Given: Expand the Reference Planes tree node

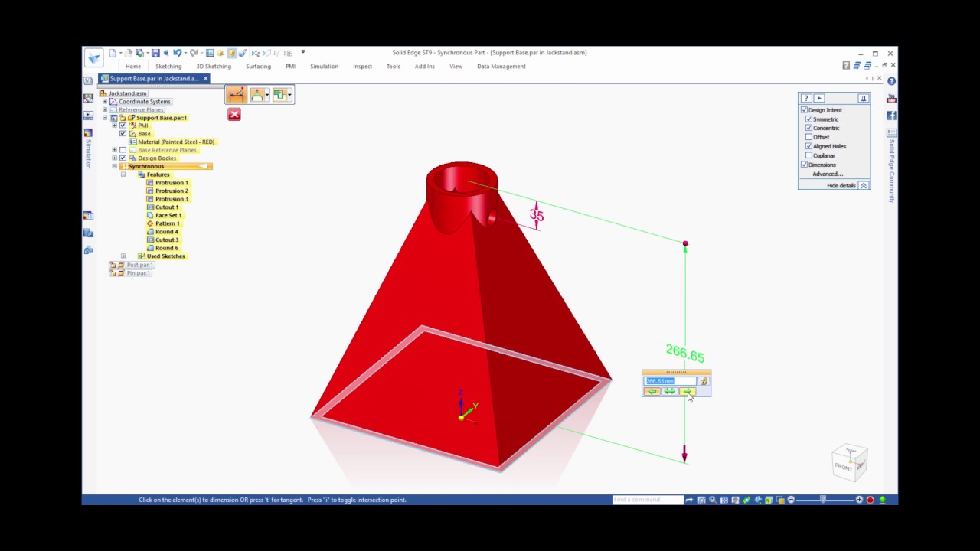Looking at the screenshot, I should (105, 109).
